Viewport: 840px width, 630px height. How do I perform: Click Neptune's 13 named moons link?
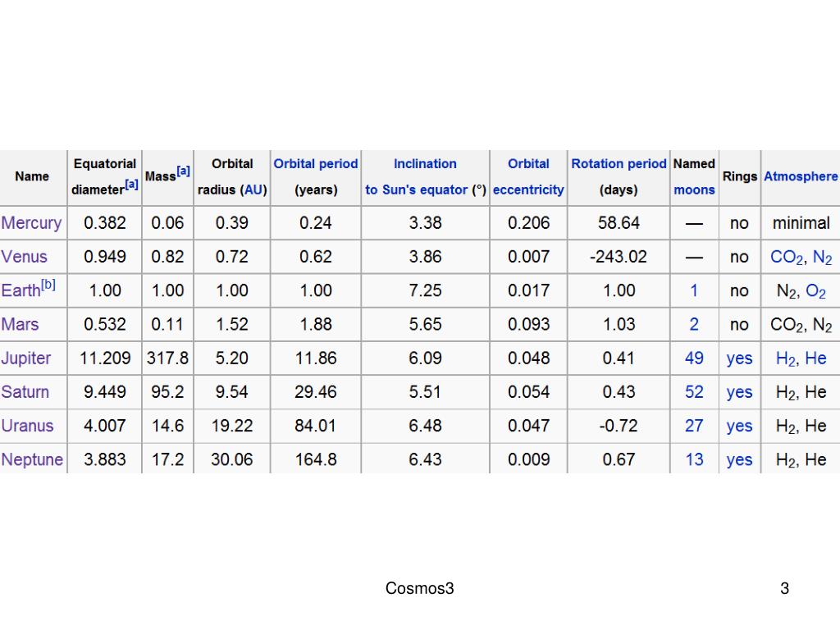[694, 459]
